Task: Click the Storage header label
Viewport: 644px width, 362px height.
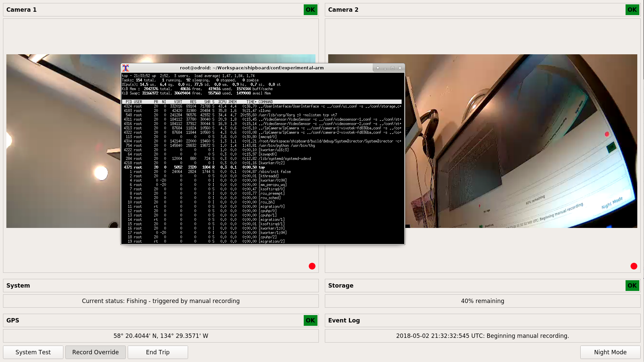Action: click(x=341, y=286)
